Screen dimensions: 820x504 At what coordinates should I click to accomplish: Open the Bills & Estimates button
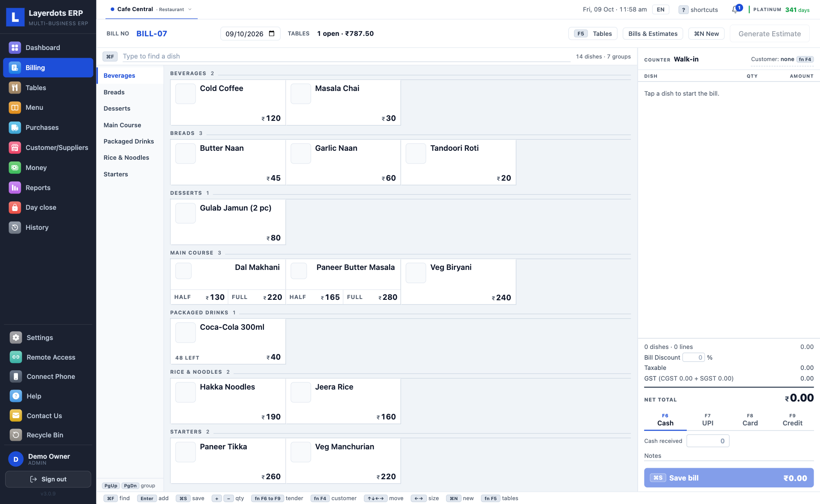tap(653, 34)
